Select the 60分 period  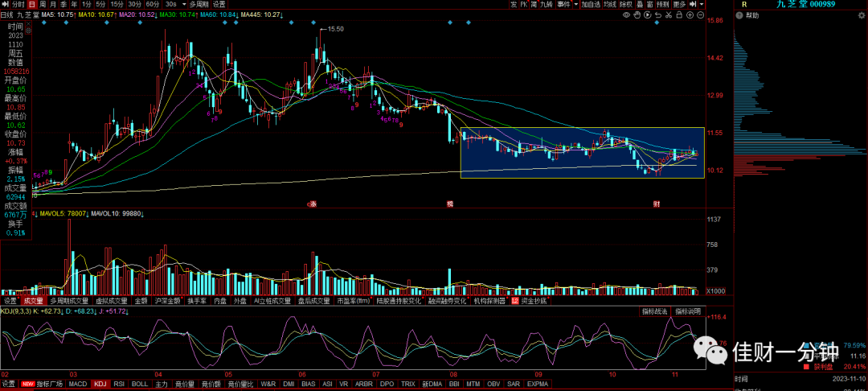click(x=153, y=4)
